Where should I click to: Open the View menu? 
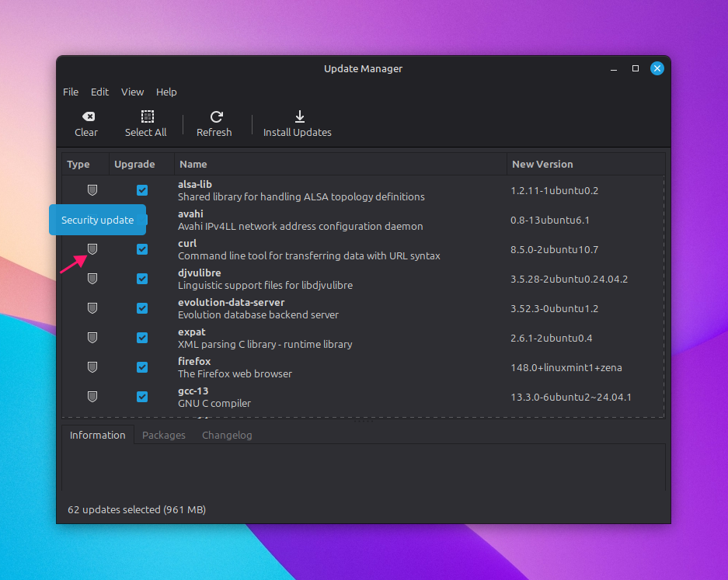(x=132, y=92)
